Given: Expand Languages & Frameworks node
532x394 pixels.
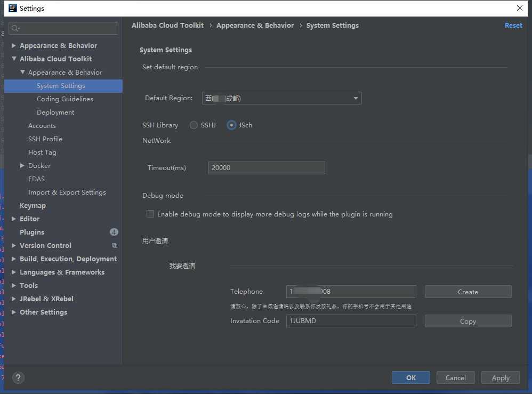Looking at the screenshot, I should (13, 272).
